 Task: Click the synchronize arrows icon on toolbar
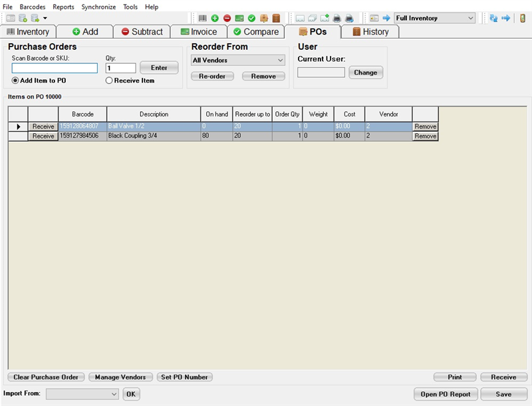pyautogui.click(x=495, y=18)
